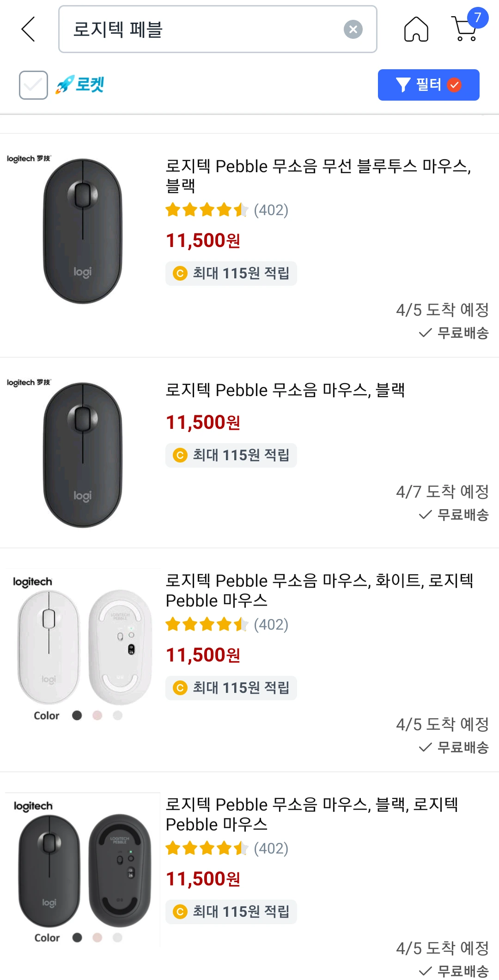Image resolution: width=499 pixels, height=980 pixels.
Task: Open the 화이트 Pebble 마우스 product title
Action: 319,590
